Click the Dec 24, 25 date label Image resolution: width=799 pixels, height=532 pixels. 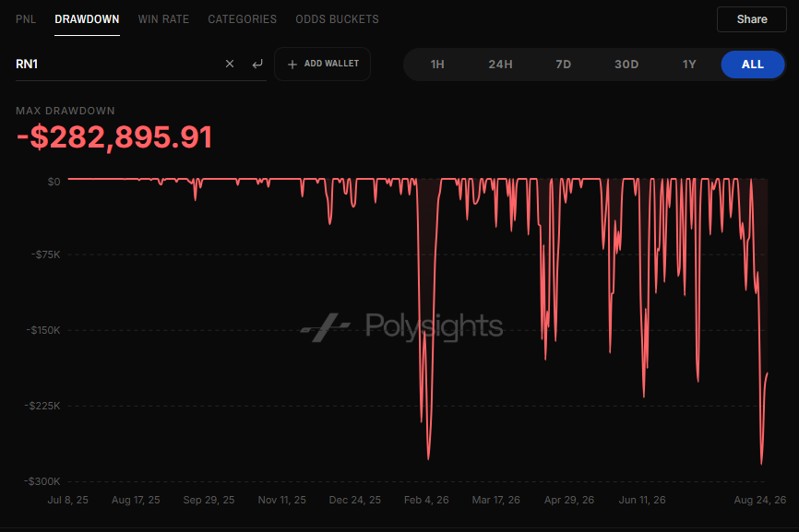pos(355,500)
